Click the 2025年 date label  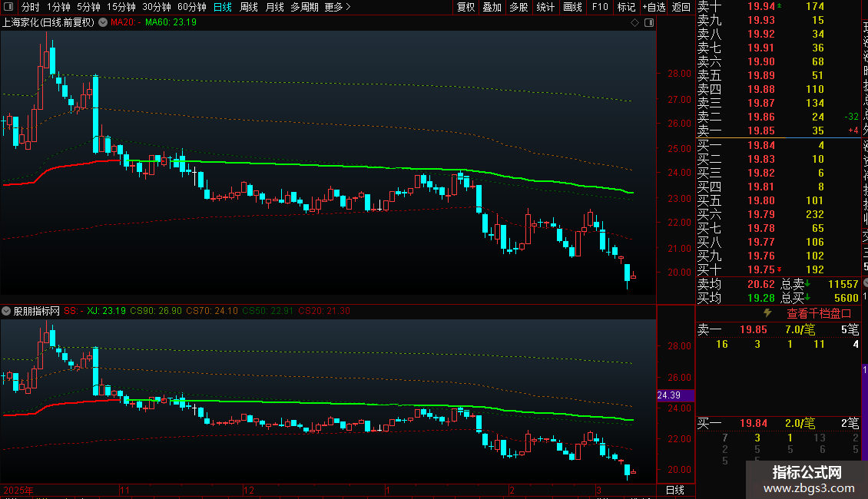(18, 490)
